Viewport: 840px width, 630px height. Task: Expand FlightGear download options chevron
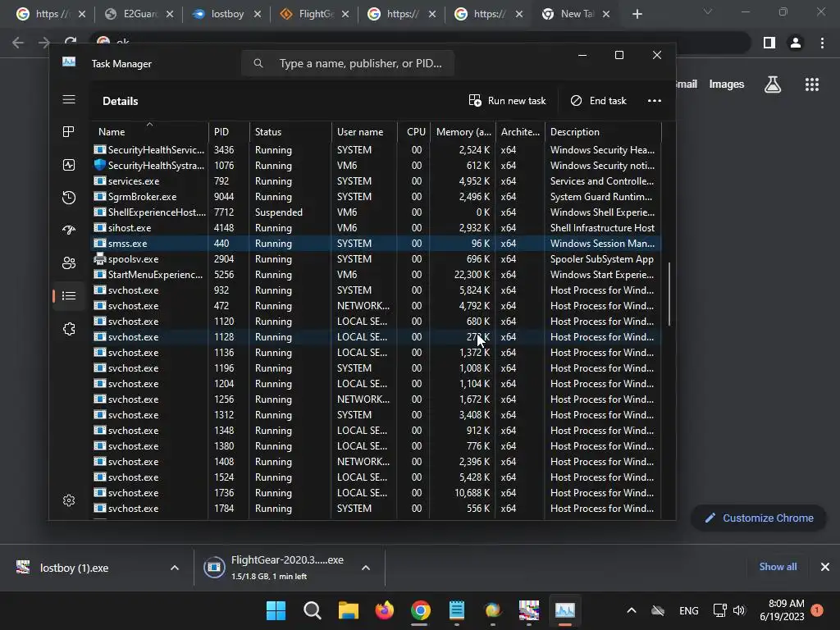[365, 568]
